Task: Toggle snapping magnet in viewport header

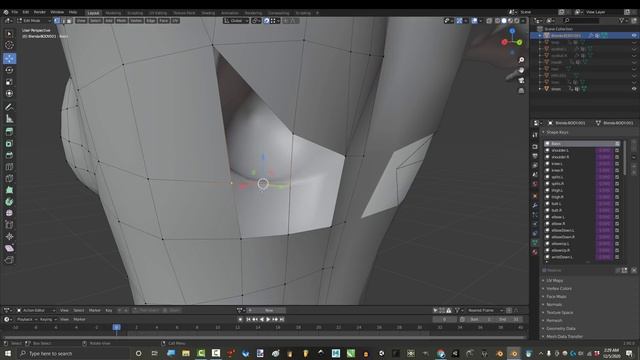Action: pos(266,20)
